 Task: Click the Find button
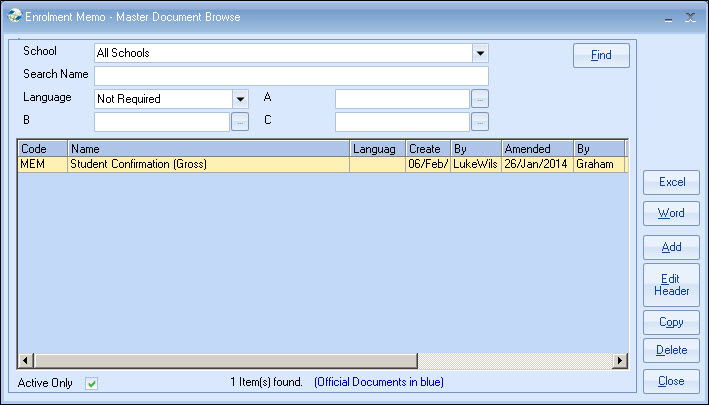pyautogui.click(x=601, y=55)
